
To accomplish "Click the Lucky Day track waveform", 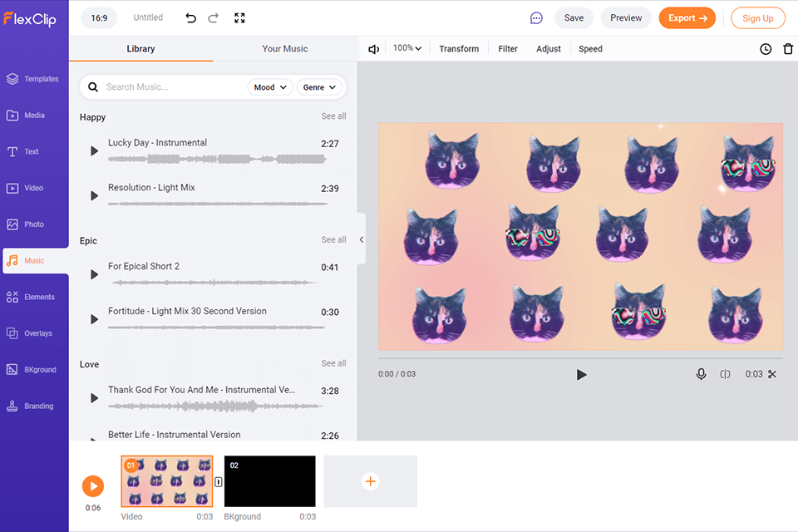I will pyautogui.click(x=217, y=160).
